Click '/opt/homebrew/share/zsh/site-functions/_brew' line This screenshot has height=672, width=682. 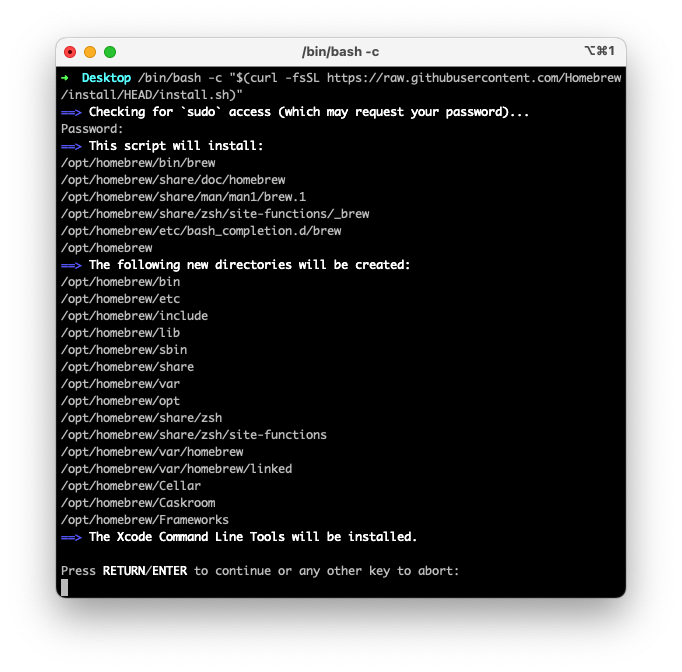point(215,214)
